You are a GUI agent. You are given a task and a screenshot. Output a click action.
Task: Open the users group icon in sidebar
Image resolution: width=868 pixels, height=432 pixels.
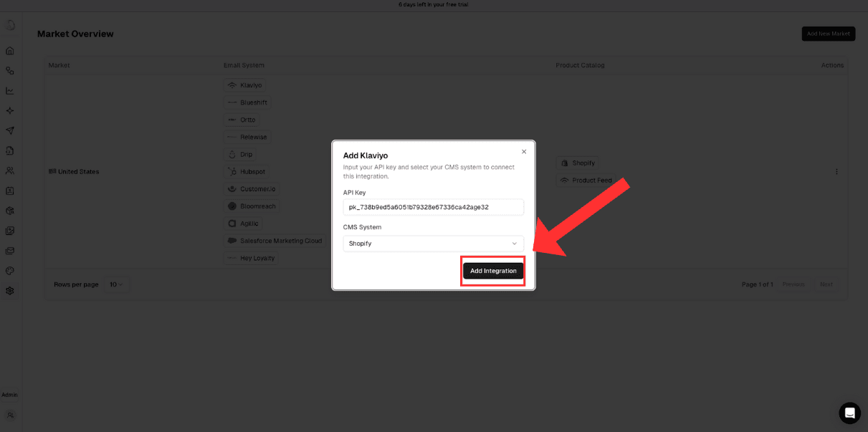tap(10, 171)
